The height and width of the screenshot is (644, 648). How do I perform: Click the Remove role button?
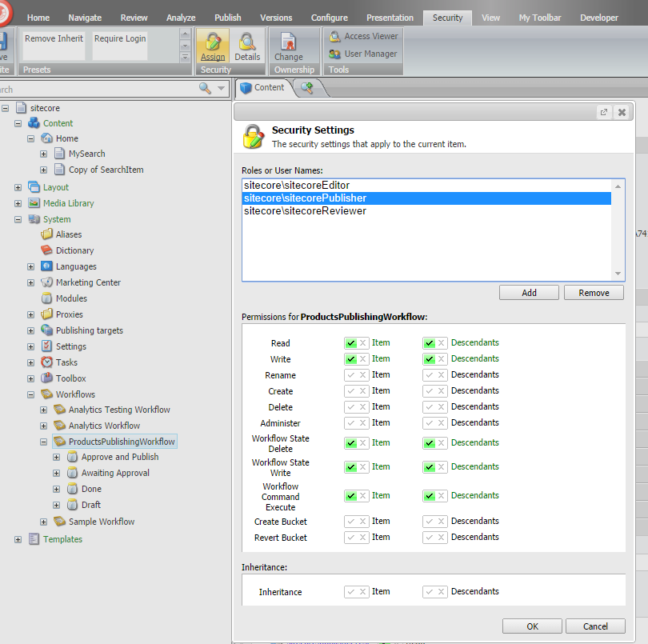[x=594, y=293]
